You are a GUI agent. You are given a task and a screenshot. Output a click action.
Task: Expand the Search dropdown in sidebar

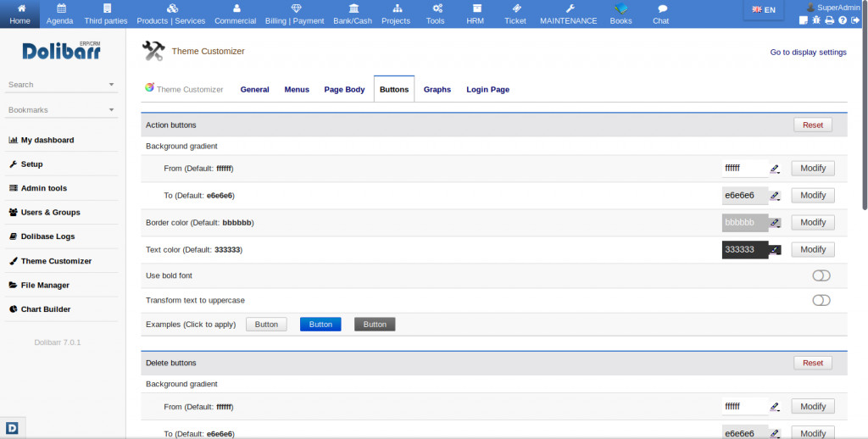coord(111,85)
